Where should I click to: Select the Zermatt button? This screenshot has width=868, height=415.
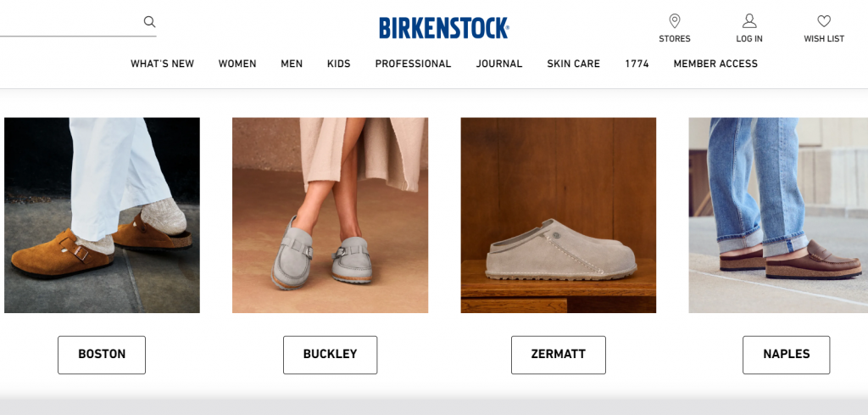pos(558,355)
